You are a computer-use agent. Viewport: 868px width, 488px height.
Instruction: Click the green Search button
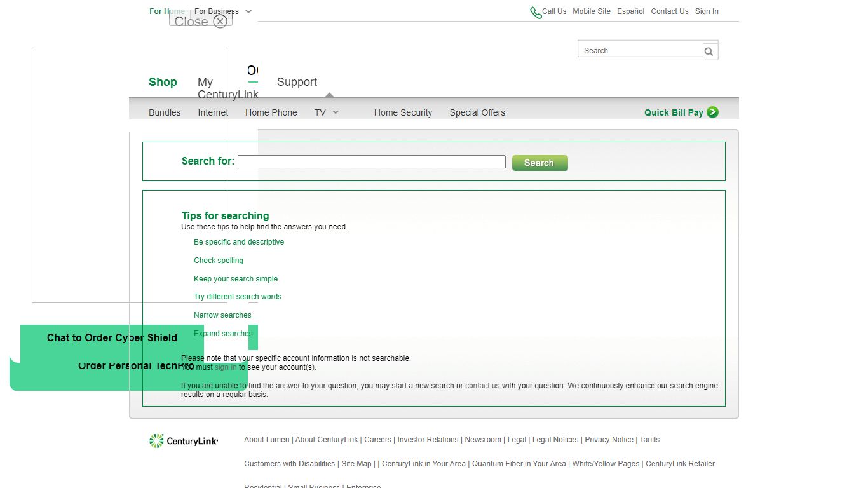pyautogui.click(x=539, y=163)
